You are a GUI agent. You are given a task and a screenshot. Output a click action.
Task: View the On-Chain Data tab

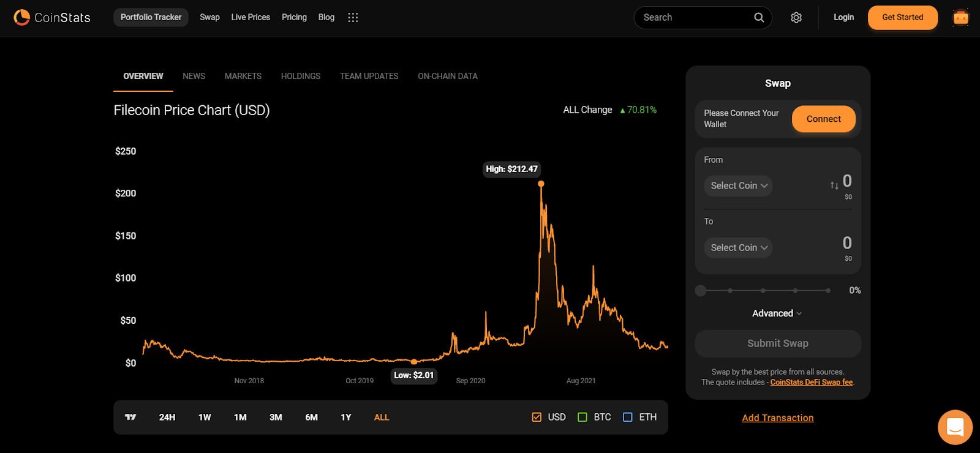[x=448, y=76]
